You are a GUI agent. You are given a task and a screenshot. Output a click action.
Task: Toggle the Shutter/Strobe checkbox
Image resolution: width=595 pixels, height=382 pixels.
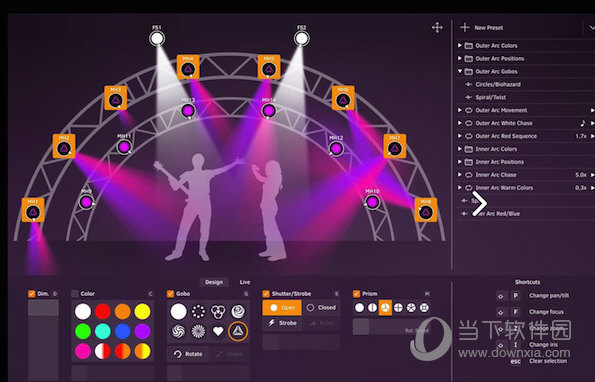pyautogui.click(x=266, y=294)
